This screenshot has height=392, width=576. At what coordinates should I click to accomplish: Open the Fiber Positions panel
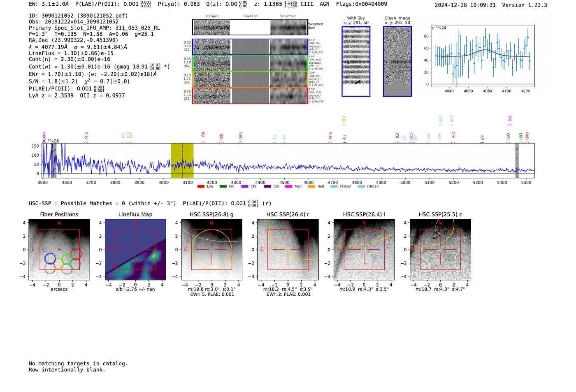pyautogui.click(x=59, y=250)
